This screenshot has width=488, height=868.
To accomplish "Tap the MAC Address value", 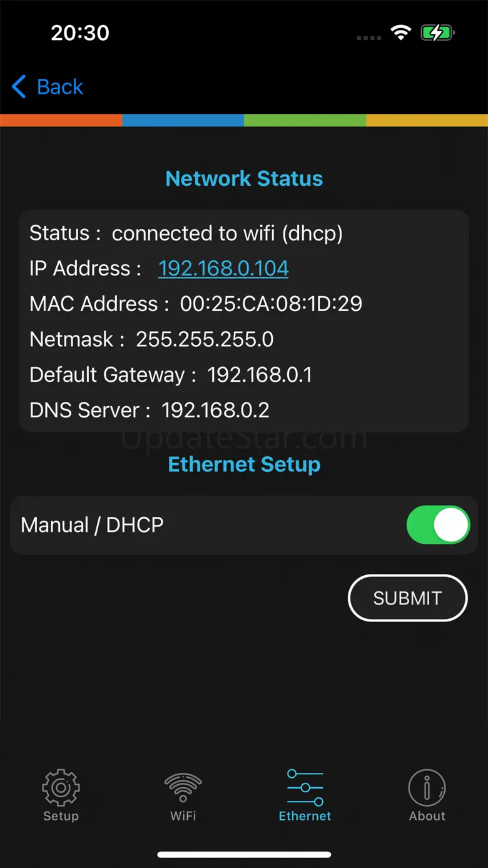I will pos(271,304).
